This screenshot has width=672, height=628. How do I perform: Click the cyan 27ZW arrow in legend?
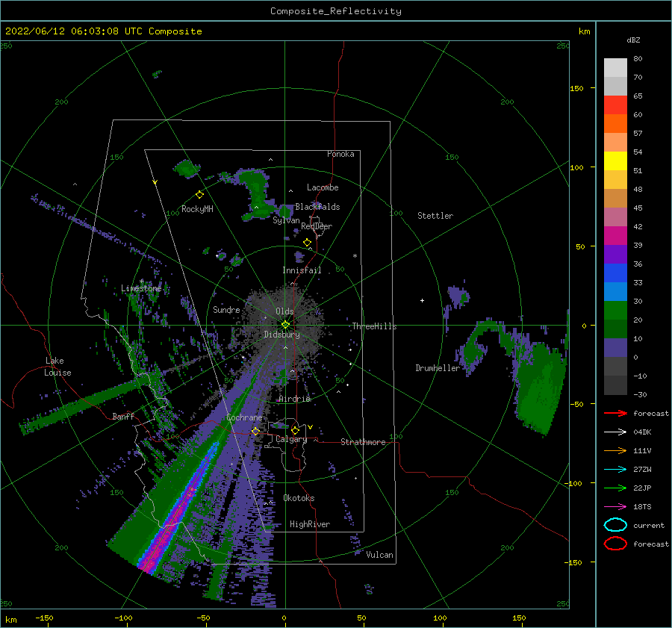point(615,470)
